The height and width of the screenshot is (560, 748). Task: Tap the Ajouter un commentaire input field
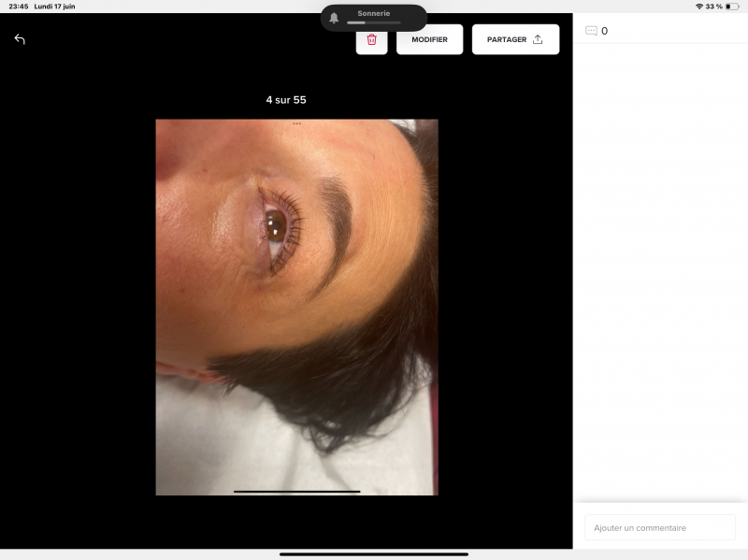point(659,527)
